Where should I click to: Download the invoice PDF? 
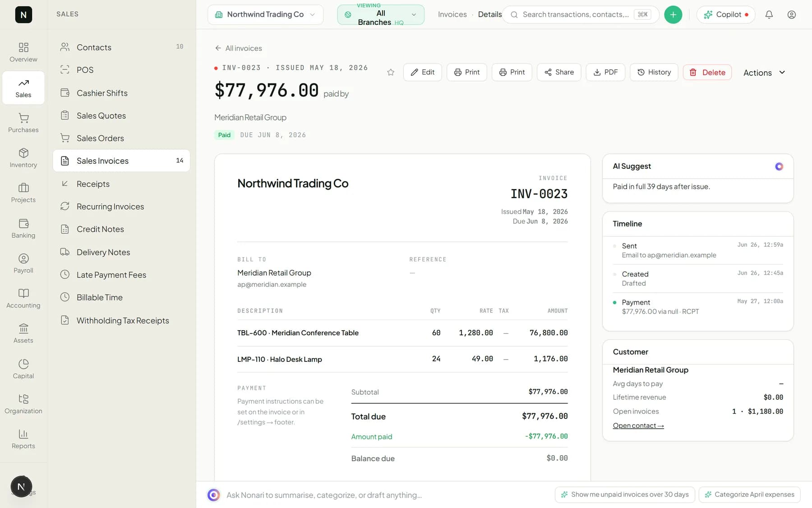(605, 72)
